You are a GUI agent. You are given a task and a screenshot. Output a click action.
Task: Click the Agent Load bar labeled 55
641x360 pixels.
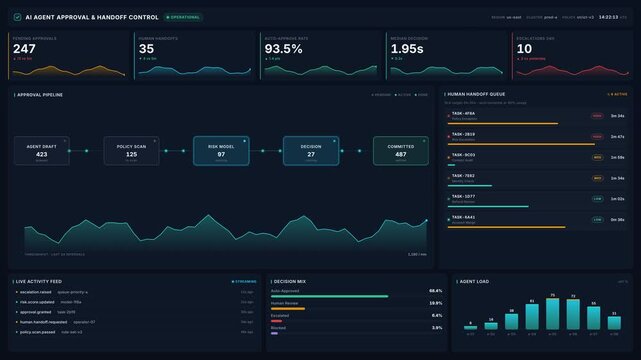594,318
